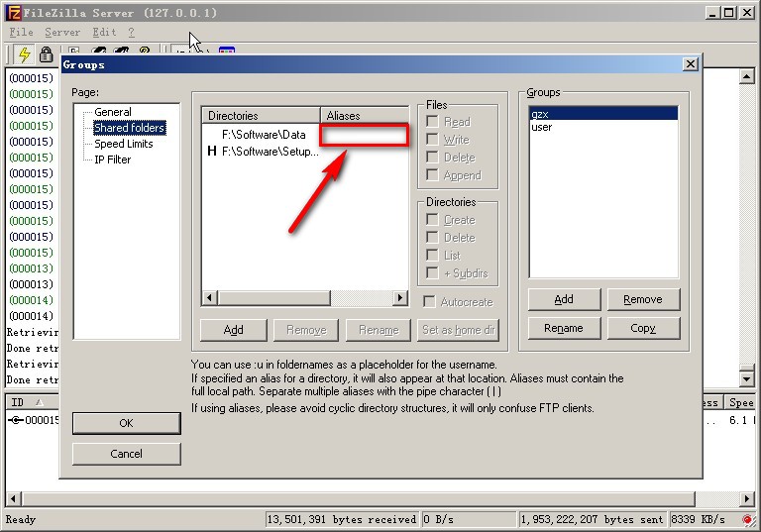The image size is (761, 532).
Task: Check the + Subdirs directories option
Action: pos(432,273)
